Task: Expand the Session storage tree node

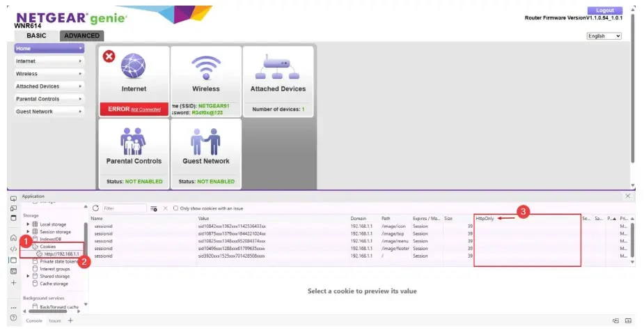Action: click(x=28, y=232)
